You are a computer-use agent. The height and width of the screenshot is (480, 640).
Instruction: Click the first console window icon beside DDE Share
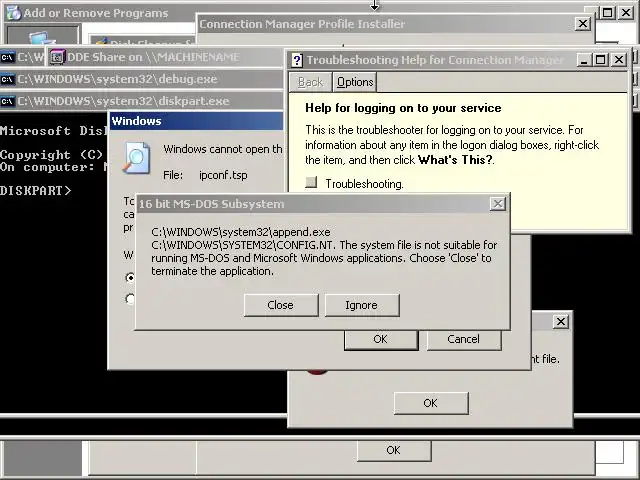8,57
